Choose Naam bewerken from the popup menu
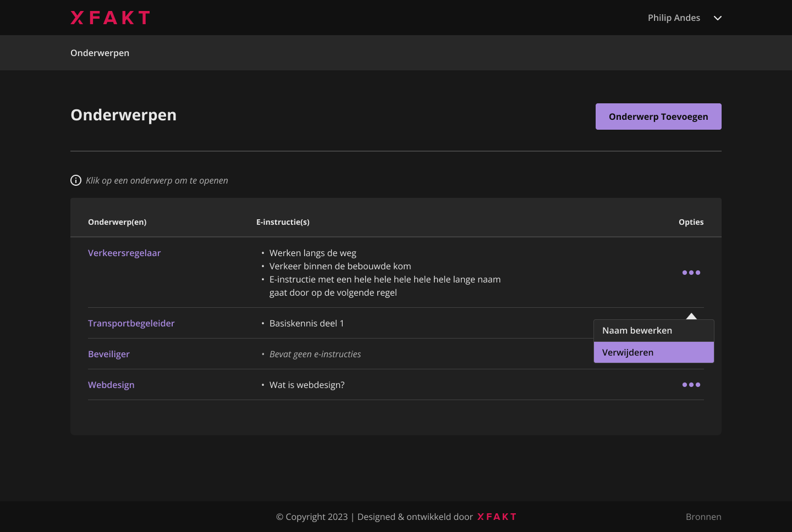 (x=654, y=331)
